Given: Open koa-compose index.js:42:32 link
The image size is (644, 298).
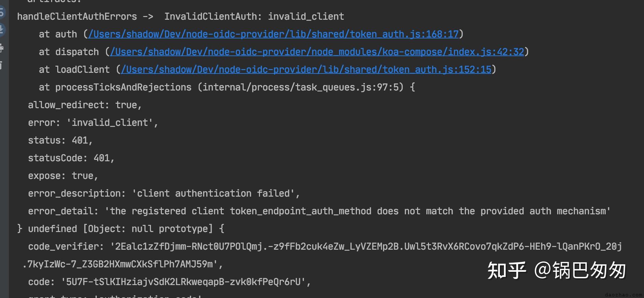Looking at the screenshot, I should 317,52.
